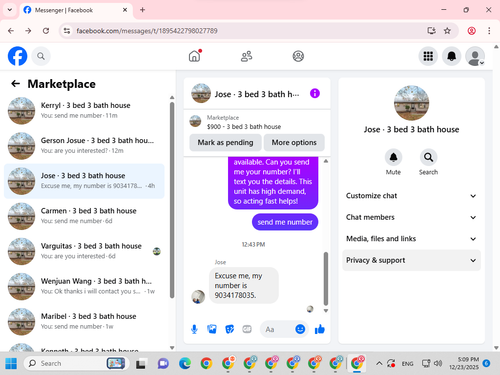
Task: Expand Chat members section
Action: [x=411, y=217]
